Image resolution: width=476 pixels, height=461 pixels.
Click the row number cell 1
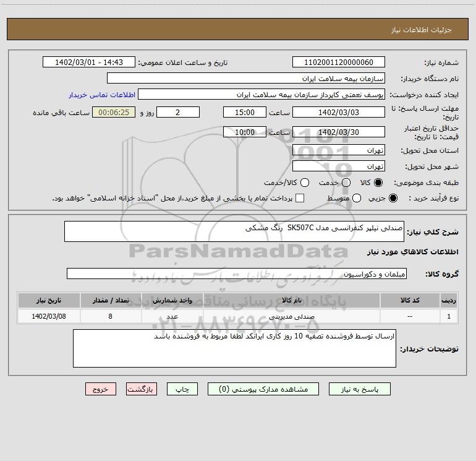pyautogui.click(x=449, y=316)
